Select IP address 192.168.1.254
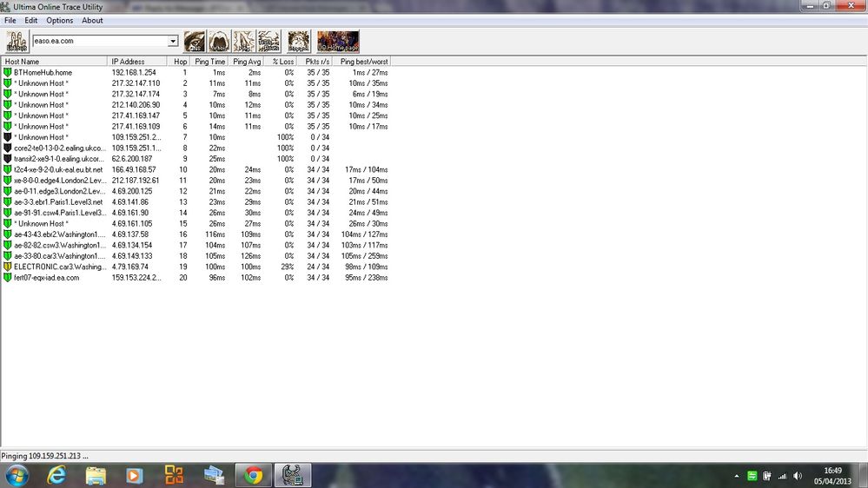This screenshot has height=488, width=868. [x=134, y=72]
